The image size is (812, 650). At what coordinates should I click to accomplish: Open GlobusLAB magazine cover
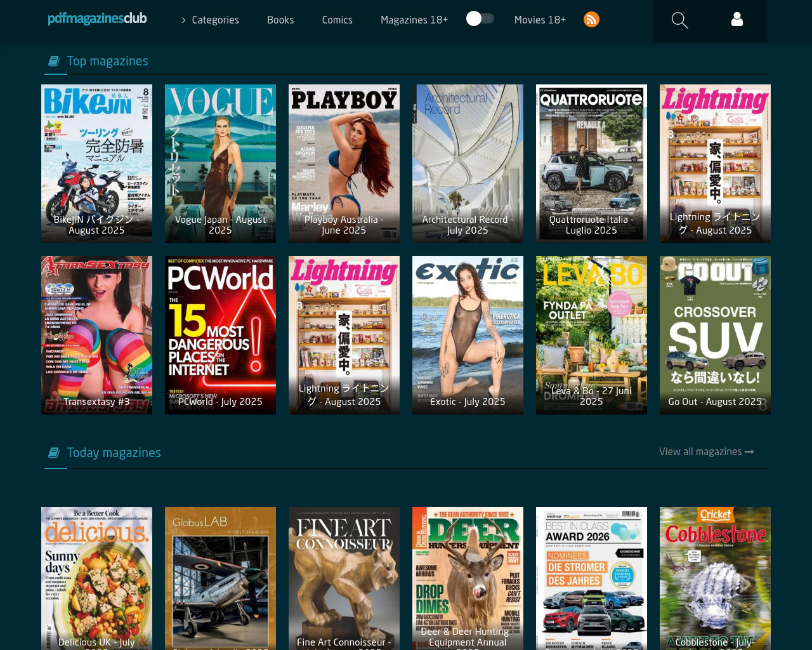[220, 578]
